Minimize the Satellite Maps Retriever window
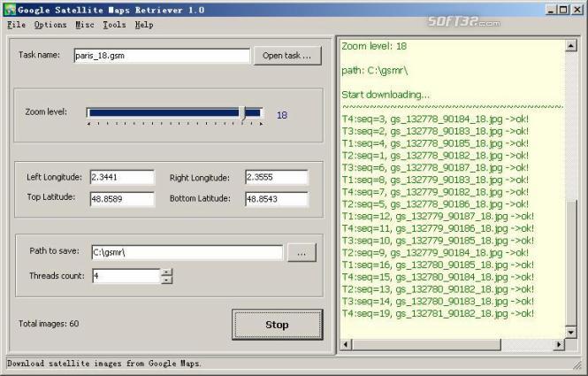Screen dimensions: 588x376 click(551, 10)
